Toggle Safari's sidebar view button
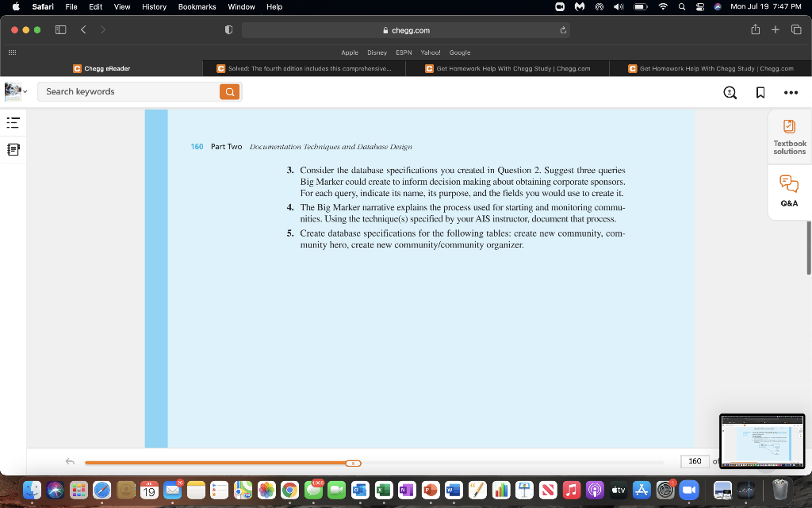The width and height of the screenshot is (812, 508). coord(60,29)
